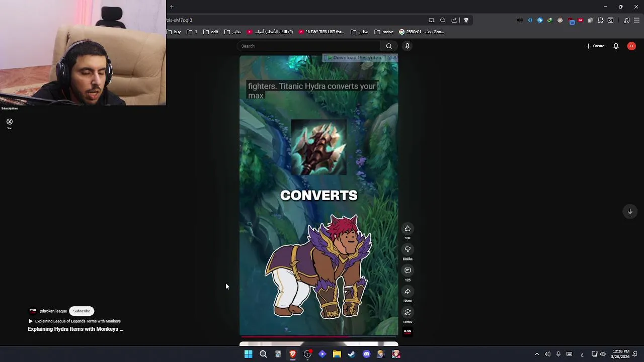Share the current YouTube short
The width and height of the screenshot is (644, 362).
pos(408,291)
